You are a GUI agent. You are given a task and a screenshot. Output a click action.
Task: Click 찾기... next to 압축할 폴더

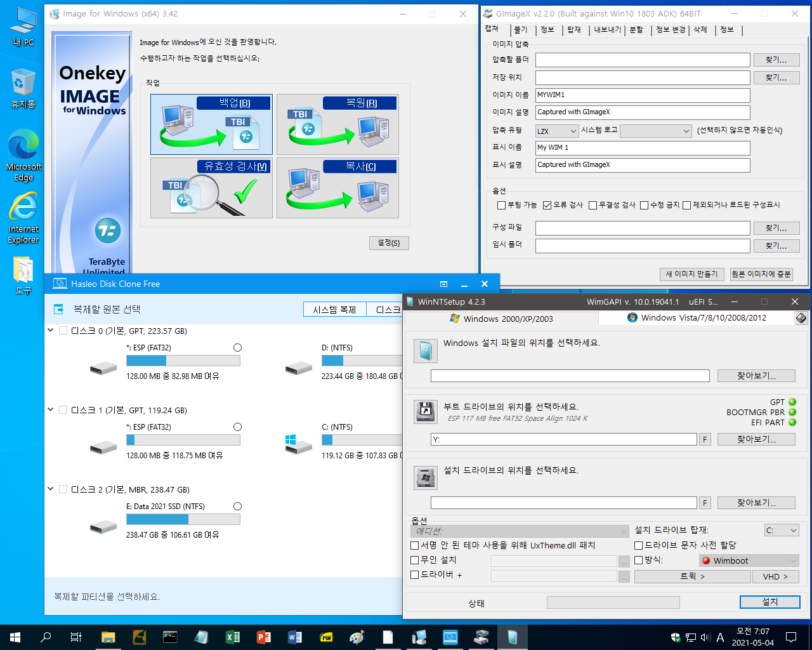[776, 60]
